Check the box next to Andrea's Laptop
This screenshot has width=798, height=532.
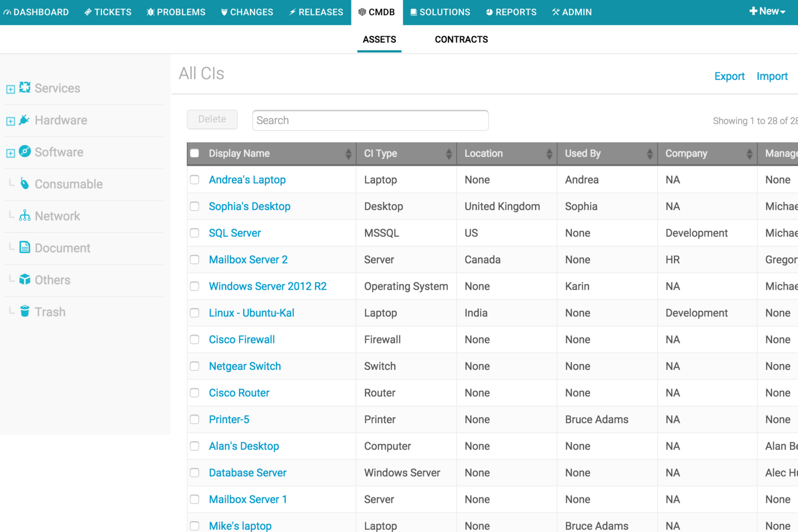(195, 179)
